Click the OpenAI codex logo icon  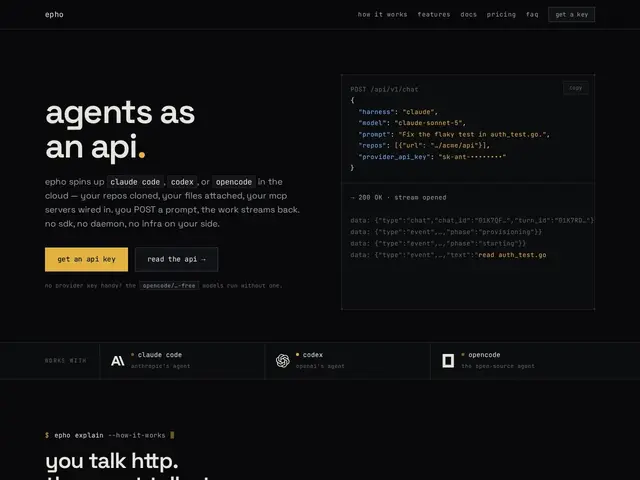(282, 361)
